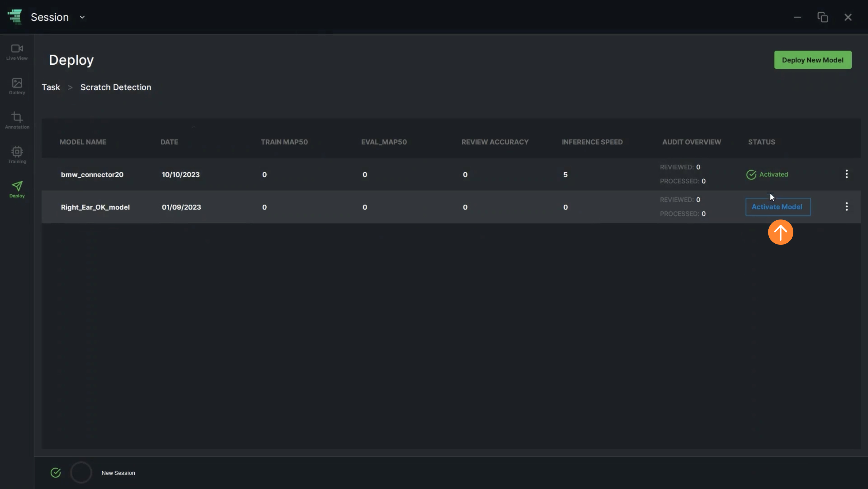Sort by INFERENCE SPEED column
The width and height of the screenshot is (868, 489).
(x=592, y=142)
